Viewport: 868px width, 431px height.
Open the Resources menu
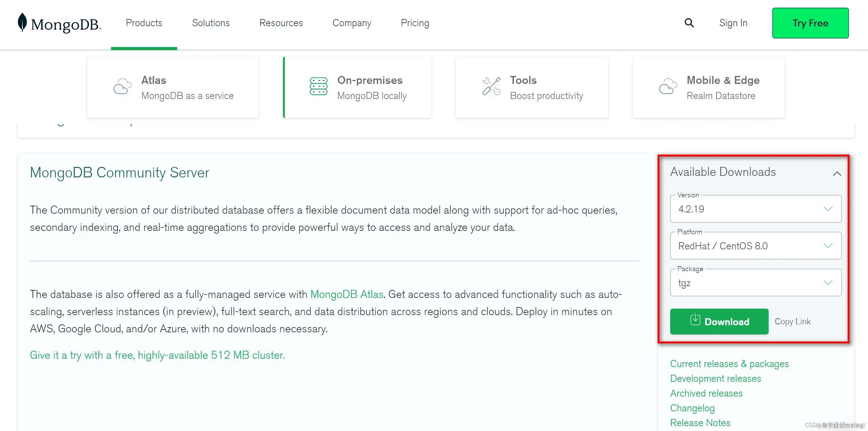pyautogui.click(x=281, y=23)
